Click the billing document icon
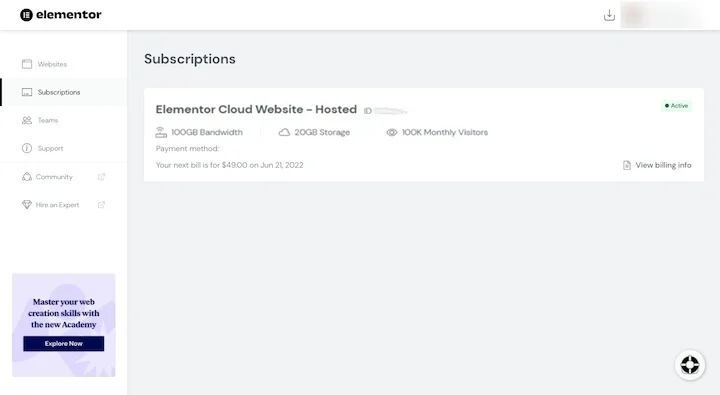The width and height of the screenshot is (720, 395). click(x=627, y=165)
